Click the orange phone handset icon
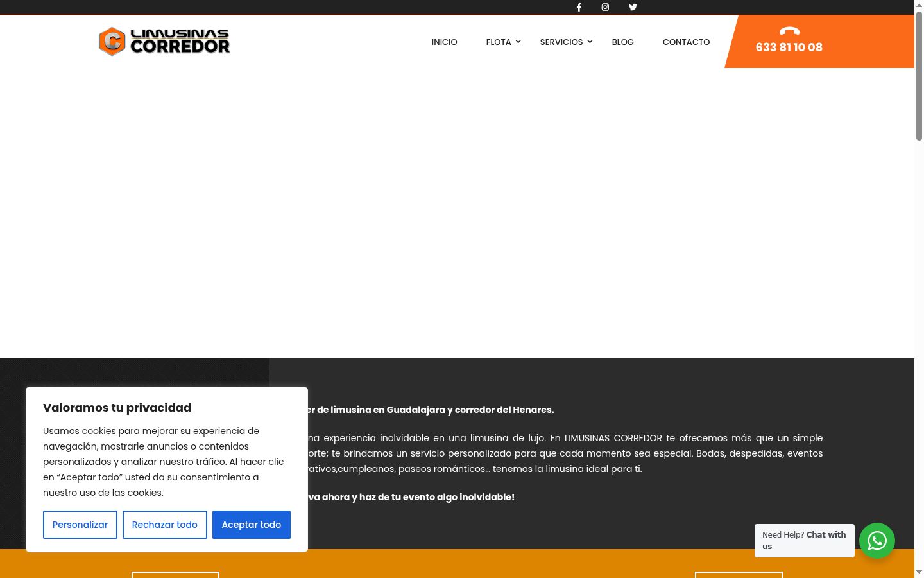 click(x=789, y=31)
